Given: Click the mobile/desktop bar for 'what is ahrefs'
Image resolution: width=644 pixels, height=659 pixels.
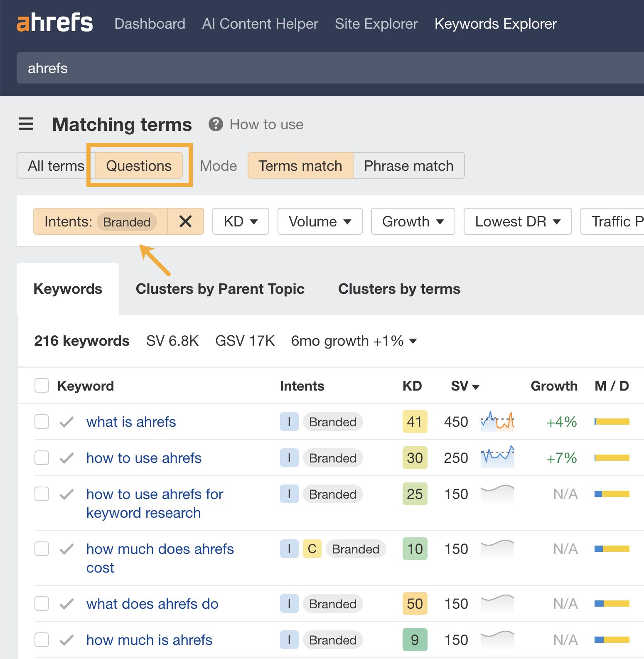Looking at the screenshot, I should pyautogui.click(x=612, y=422).
